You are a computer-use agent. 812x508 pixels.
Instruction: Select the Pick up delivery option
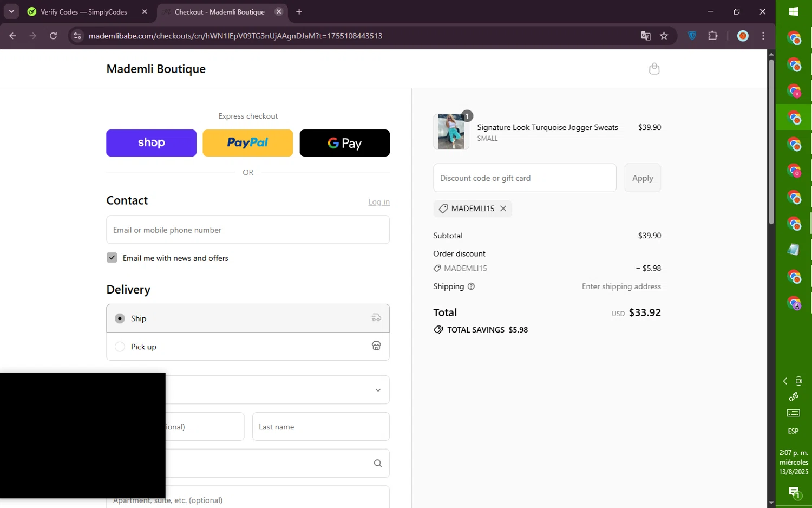pos(248,347)
